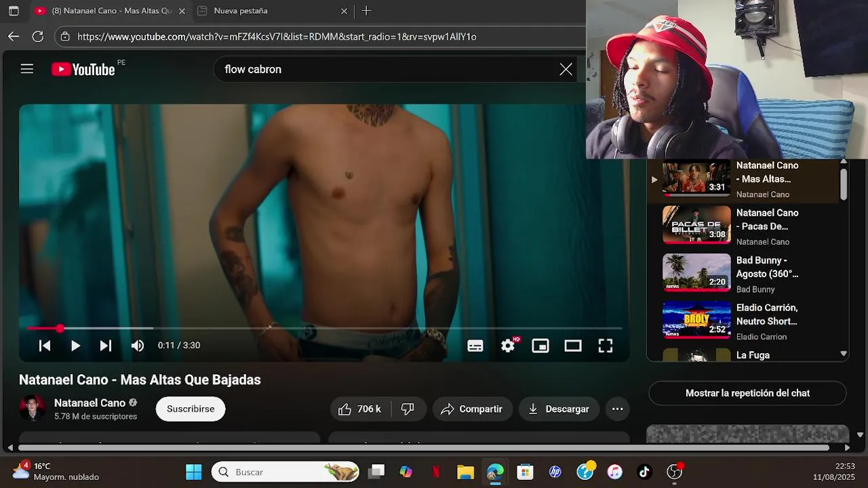The height and width of the screenshot is (488, 868).
Task: Open the YouTube hamburger guide menu
Action: point(27,69)
